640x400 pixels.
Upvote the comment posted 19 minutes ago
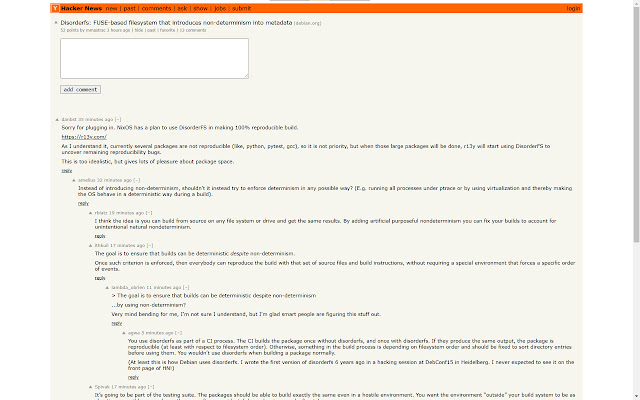(91, 213)
